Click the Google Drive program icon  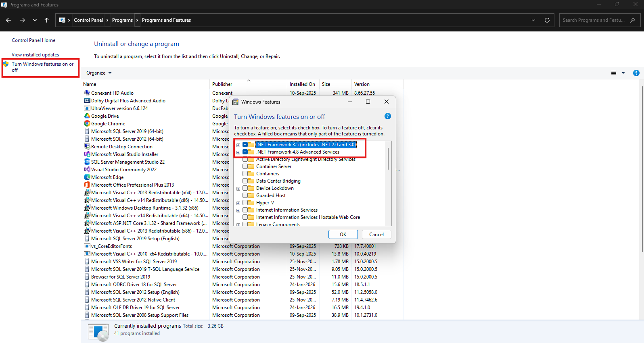[x=87, y=116]
